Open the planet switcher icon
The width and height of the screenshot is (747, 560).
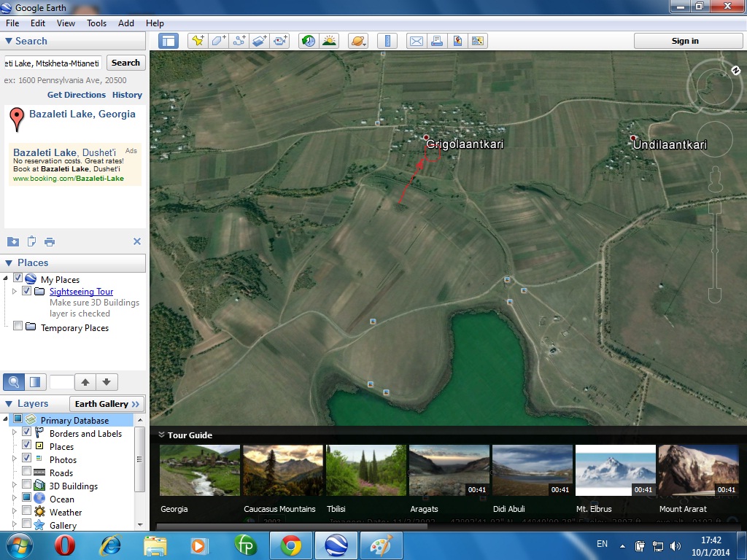coord(358,41)
